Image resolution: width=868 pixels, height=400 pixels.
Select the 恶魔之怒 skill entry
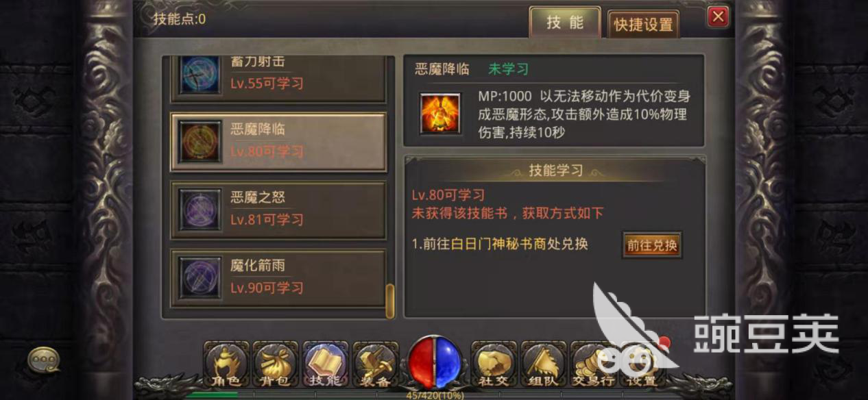click(278, 210)
